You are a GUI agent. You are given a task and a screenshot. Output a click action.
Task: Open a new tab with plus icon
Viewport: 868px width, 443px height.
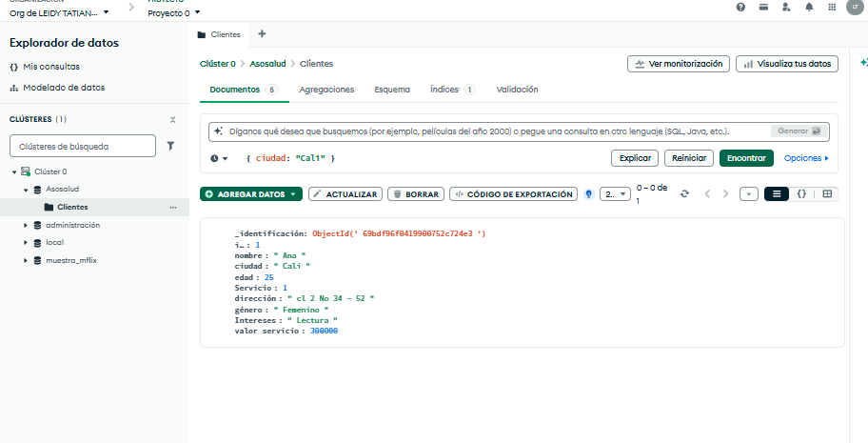(x=262, y=33)
